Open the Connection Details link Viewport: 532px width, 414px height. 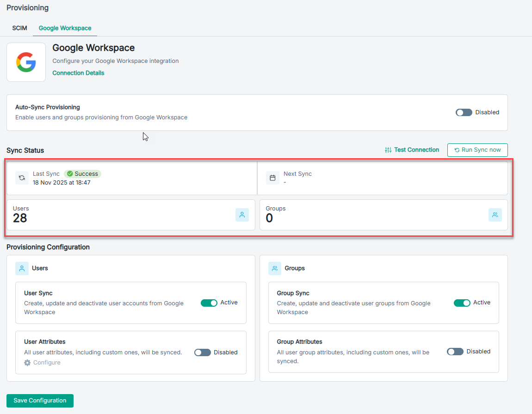click(x=78, y=73)
